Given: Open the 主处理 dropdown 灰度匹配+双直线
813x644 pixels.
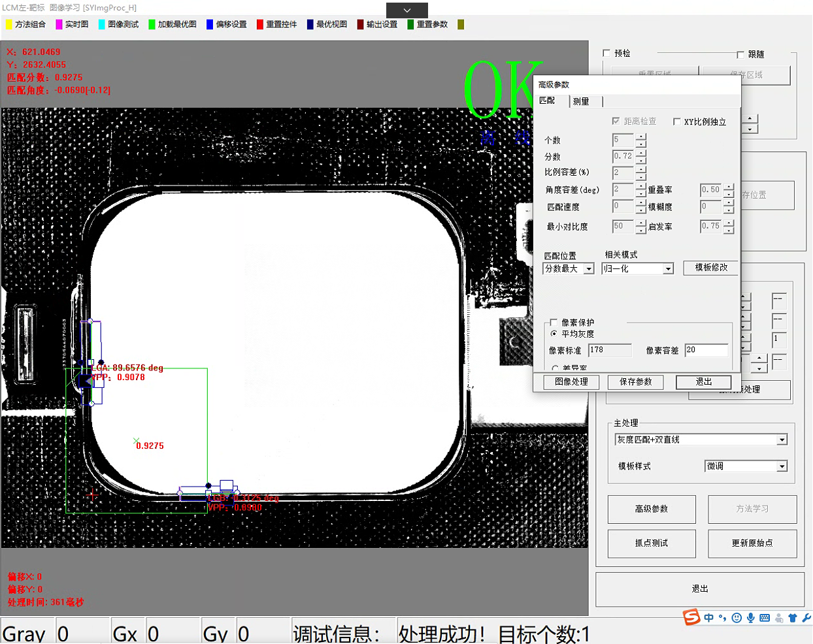Looking at the screenshot, I should 782,440.
